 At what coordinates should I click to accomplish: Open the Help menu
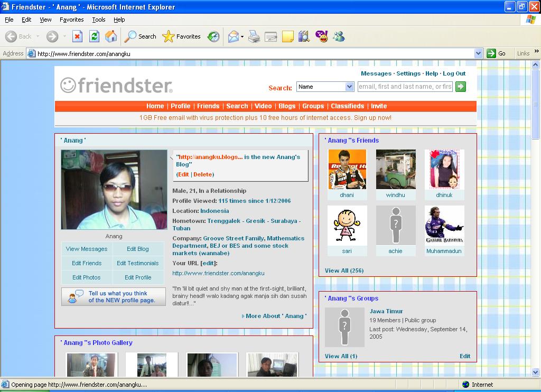tap(119, 20)
